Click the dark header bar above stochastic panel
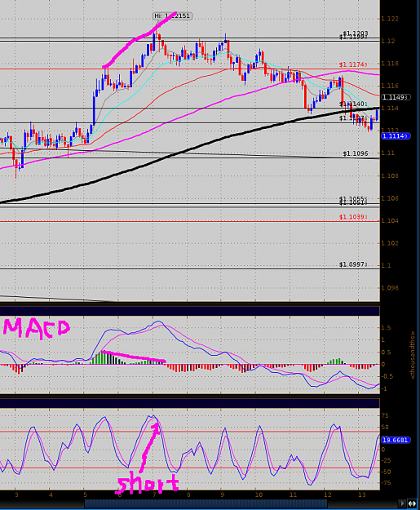Image resolution: width=420 pixels, height=510 pixels. tap(190, 403)
